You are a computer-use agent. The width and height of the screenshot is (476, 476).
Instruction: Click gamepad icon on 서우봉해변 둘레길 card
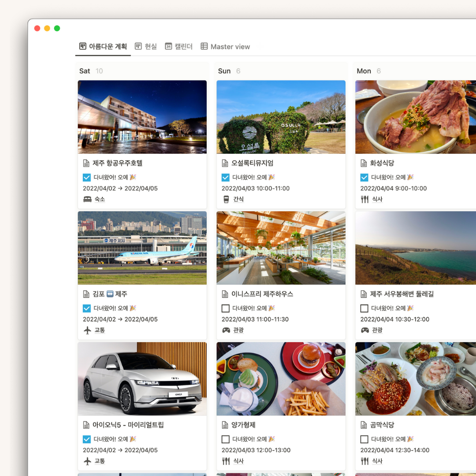tap(365, 330)
